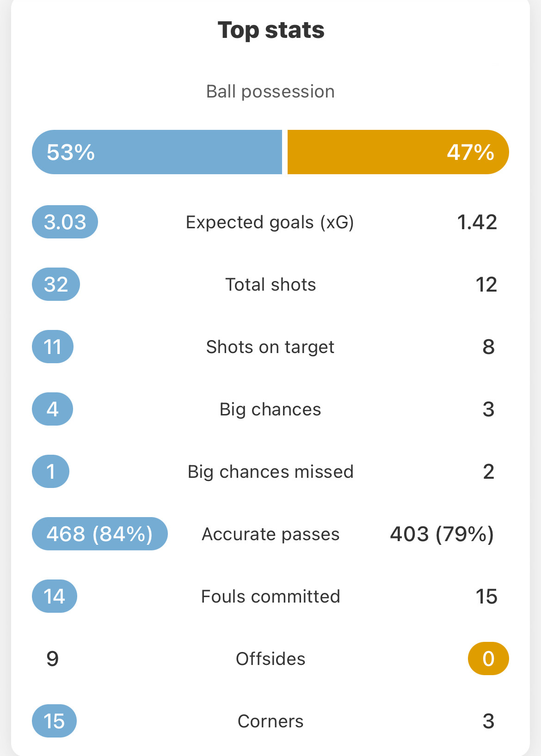Tap the blue 32 total shots badge

click(x=56, y=284)
